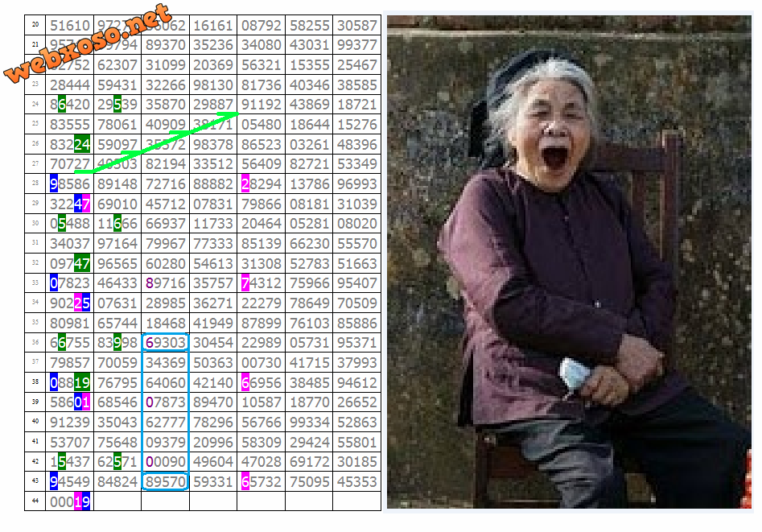Image resolution: width=762 pixels, height=532 pixels.
Task: Select cell 89716 with the purple 8
Action: coord(165,283)
